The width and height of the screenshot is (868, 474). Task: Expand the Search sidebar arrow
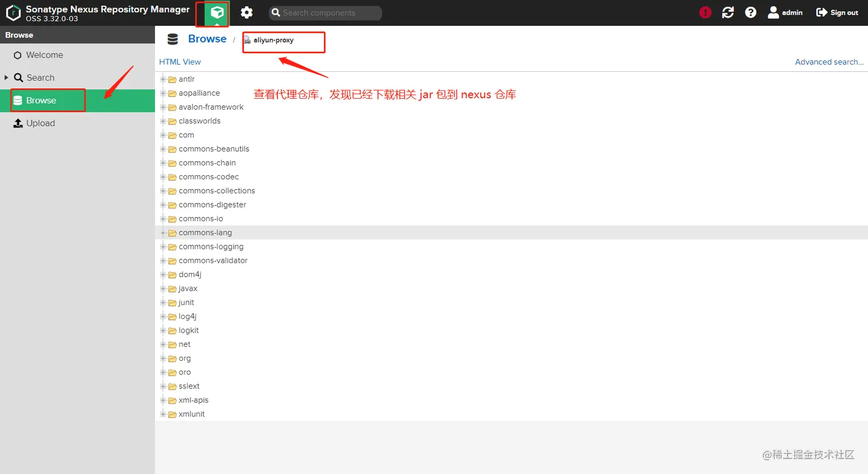click(x=6, y=77)
